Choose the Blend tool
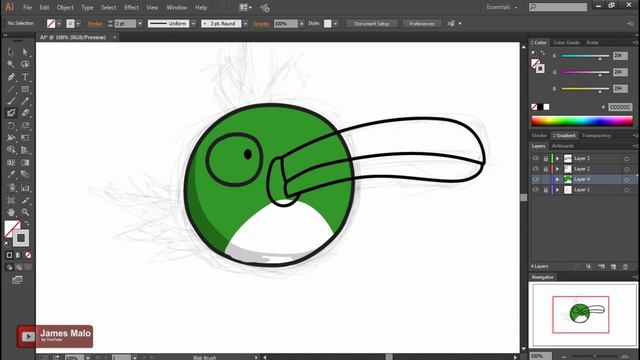The image size is (640, 360). point(25,175)
